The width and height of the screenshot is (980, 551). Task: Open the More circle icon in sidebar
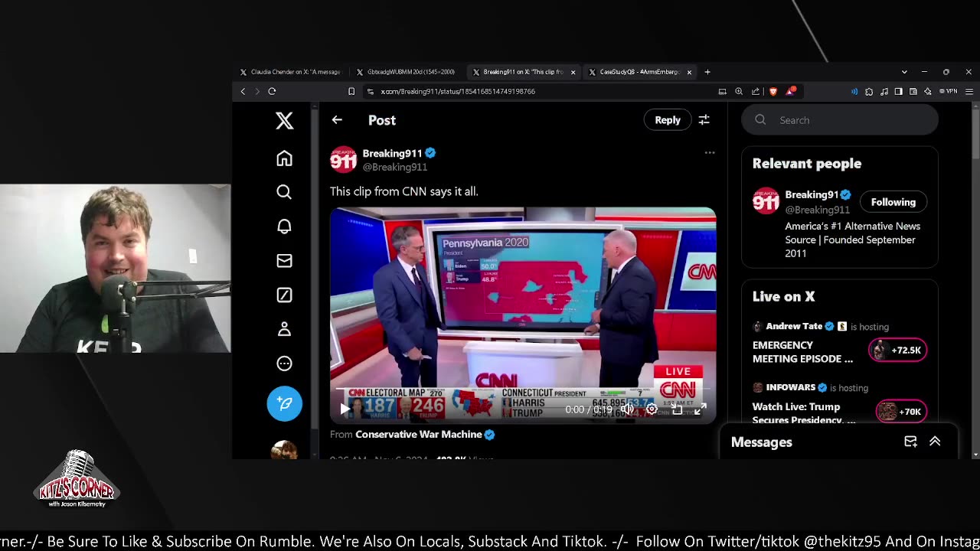[x=284, y=364]
